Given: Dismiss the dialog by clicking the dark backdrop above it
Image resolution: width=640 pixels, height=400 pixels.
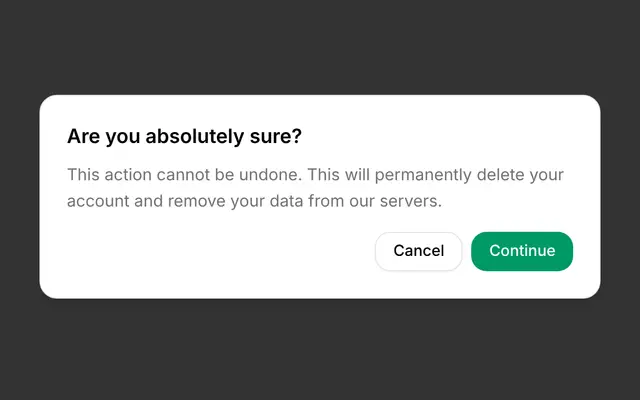Looking at the screenshot, I should click(320, 47).
